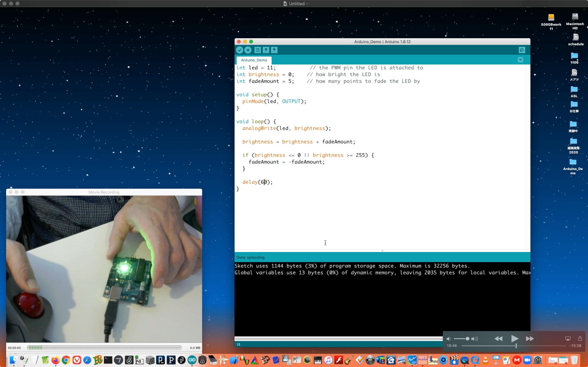This screenshot has height=367, width=588.
Task: Switch to Arduino IDE in the Dock
Action: click(192, 360)
